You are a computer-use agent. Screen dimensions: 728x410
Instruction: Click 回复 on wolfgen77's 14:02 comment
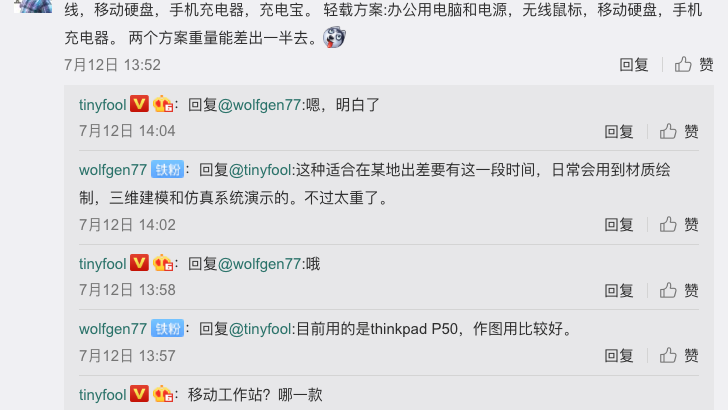click(x=619, y=225)
